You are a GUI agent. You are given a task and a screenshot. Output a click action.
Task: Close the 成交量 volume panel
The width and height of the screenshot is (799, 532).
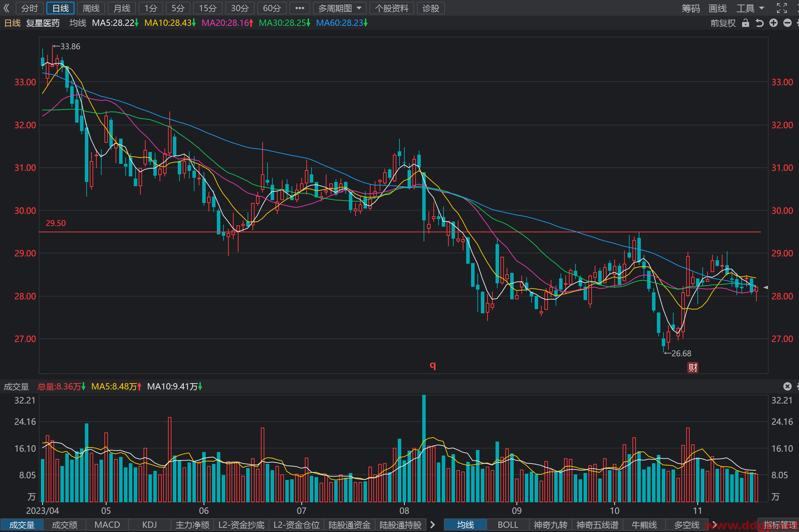tap(787, 386)
